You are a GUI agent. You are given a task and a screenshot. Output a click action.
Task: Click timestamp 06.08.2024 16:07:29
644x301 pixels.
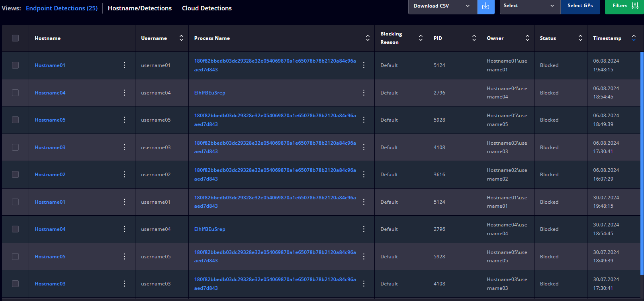pos(606,174)
